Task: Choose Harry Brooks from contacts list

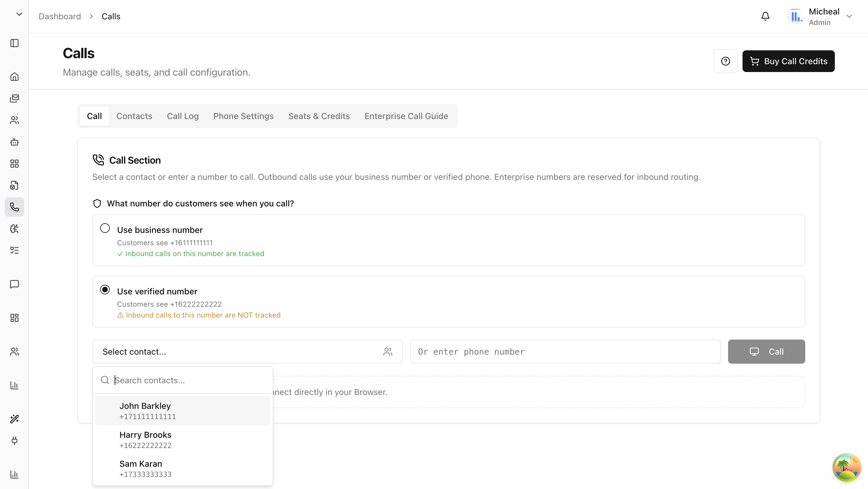Action: click(183, 440)
